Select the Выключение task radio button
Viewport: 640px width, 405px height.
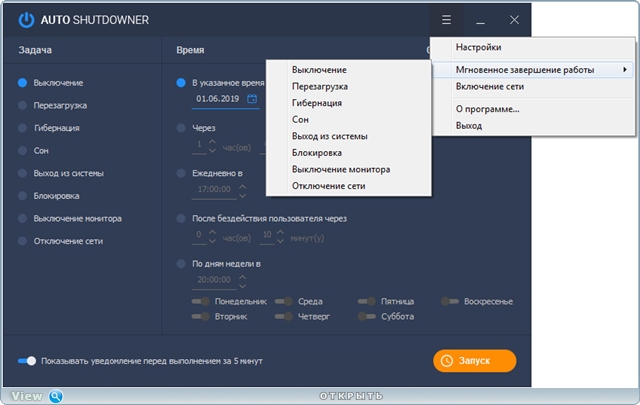point(22,83)
